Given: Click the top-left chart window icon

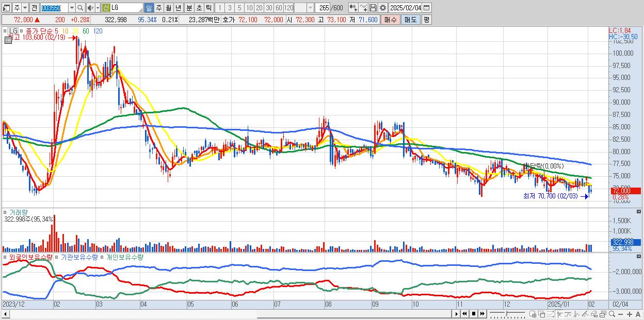Looking at the screenshot, I should [6, 8].
